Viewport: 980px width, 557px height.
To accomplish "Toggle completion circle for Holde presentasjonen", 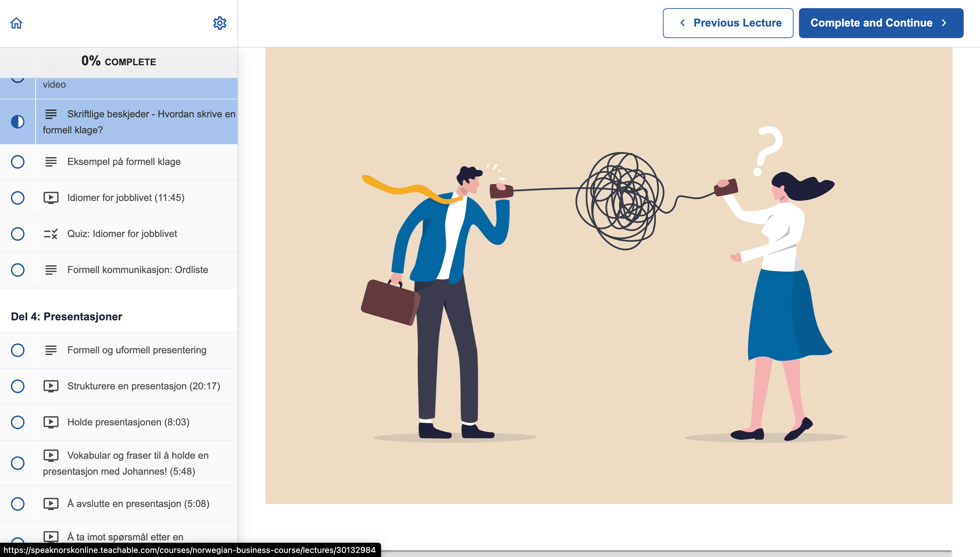I will point(18,422).
